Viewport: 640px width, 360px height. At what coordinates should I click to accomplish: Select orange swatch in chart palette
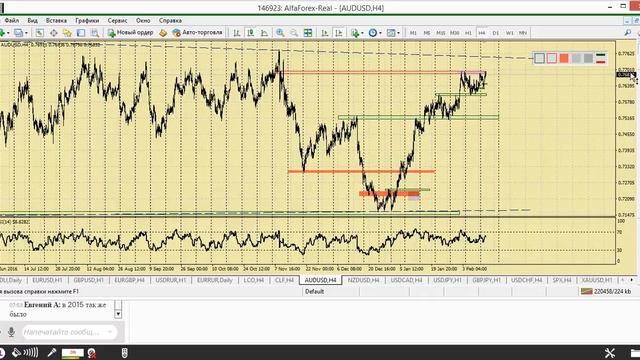point(564,58)
